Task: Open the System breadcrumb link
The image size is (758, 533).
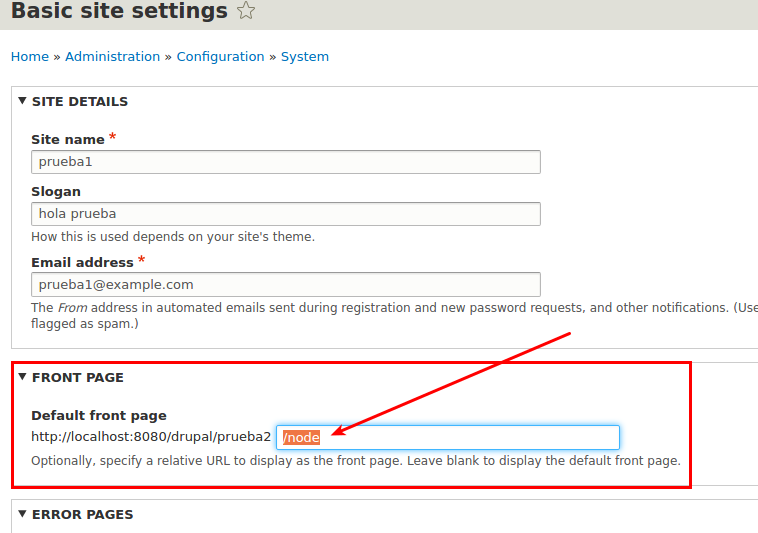Action: (x=304, y=57)
